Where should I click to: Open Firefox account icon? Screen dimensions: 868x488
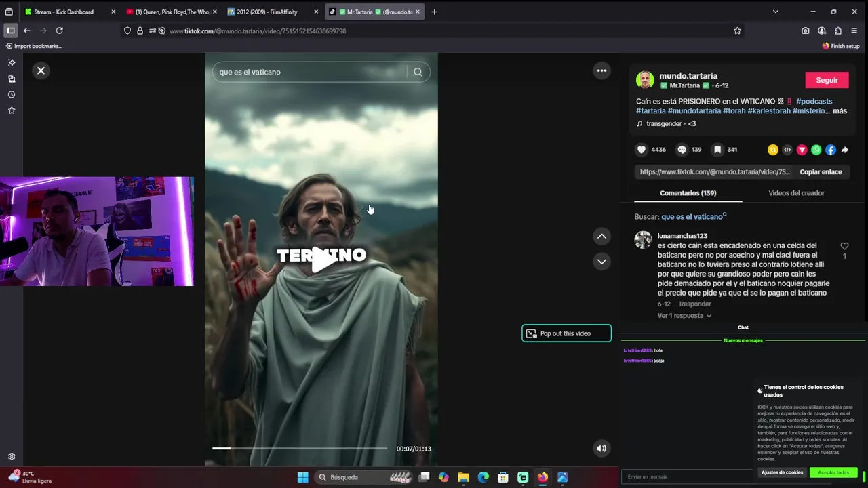[x=821, y=30]
